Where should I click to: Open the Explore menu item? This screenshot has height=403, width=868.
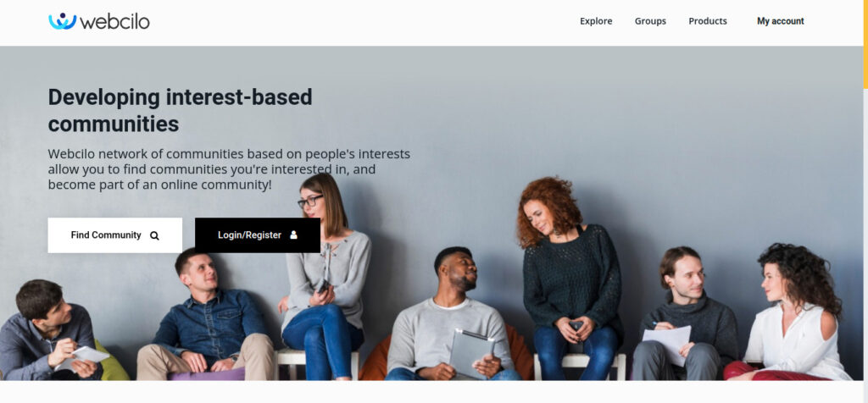(x=596, y=21)
